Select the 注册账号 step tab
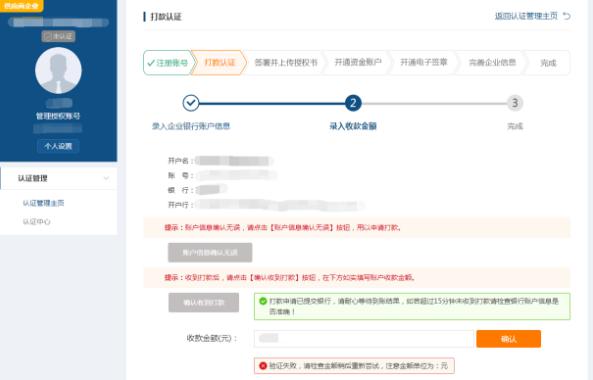 168,63
